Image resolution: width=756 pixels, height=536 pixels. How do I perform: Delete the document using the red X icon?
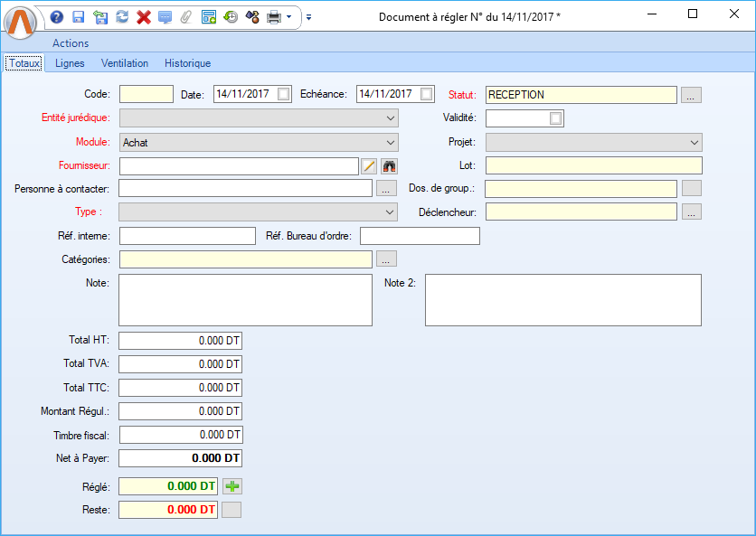click(x=144, y=17)
